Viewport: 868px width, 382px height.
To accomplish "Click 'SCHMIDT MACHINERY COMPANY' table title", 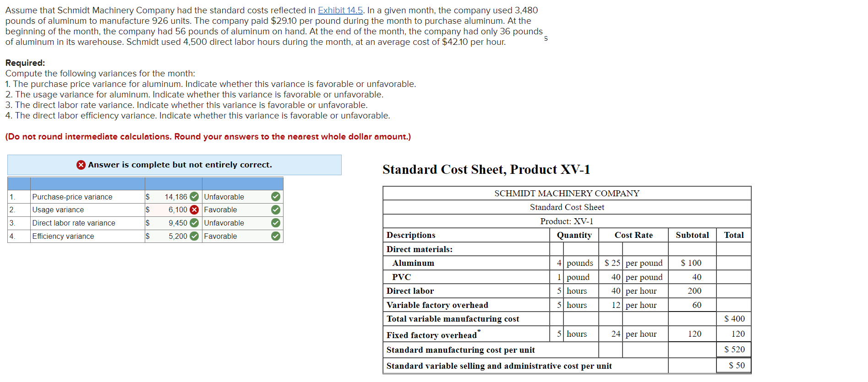I will coord(567,193).
